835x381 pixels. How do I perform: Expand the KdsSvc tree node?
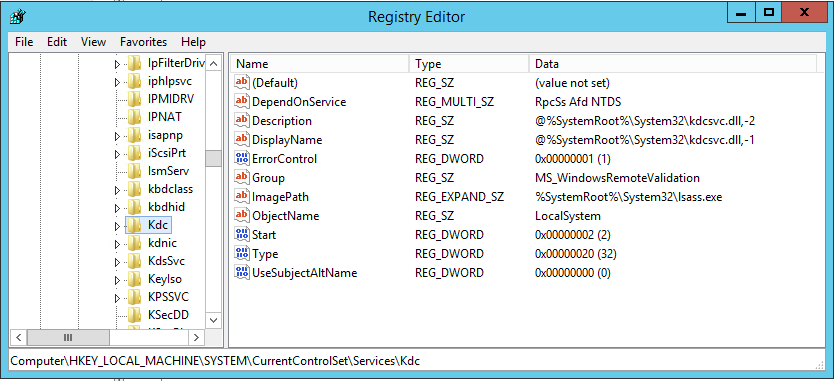[x=118, y=262]
